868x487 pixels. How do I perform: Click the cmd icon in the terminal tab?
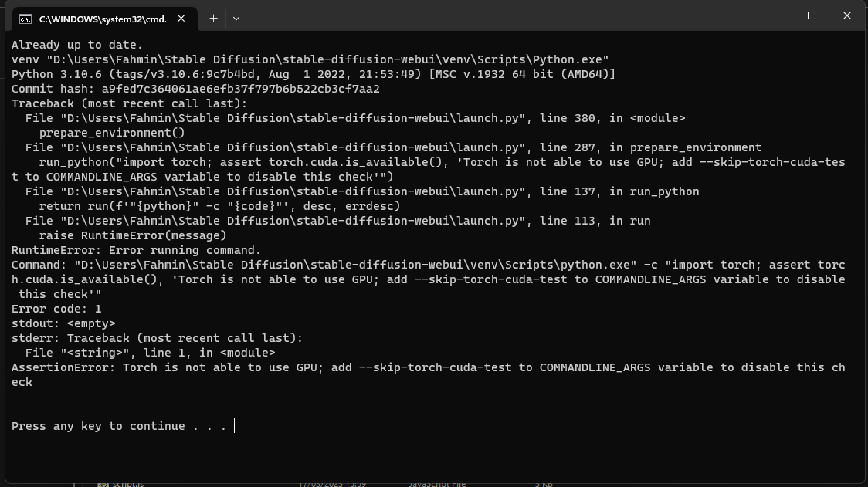coord(25,18)
